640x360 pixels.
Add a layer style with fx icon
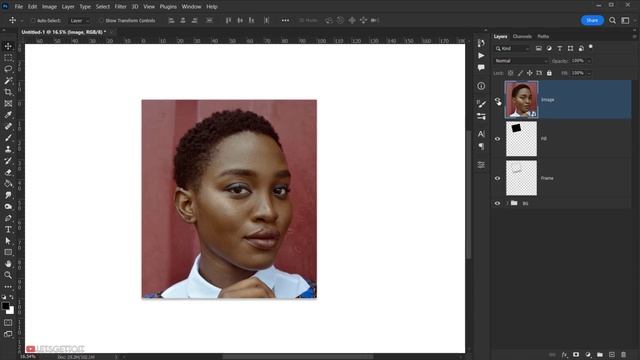tap(564, 355)
